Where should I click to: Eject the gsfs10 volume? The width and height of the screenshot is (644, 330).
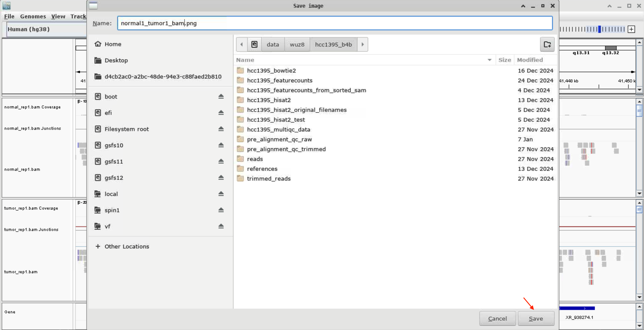click(x=221, y=145)
